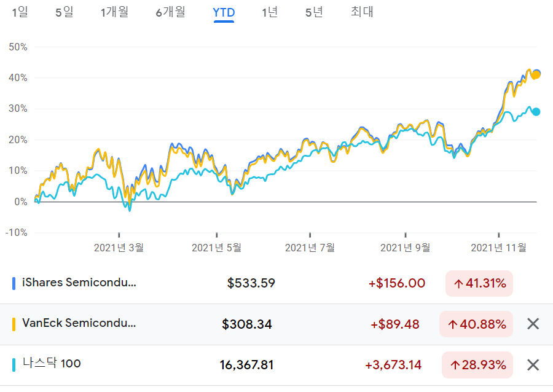The width and height of the screenshot is (553, 392).
Task: Open the iShares Semiconductor row name
Action: (79, 283)
